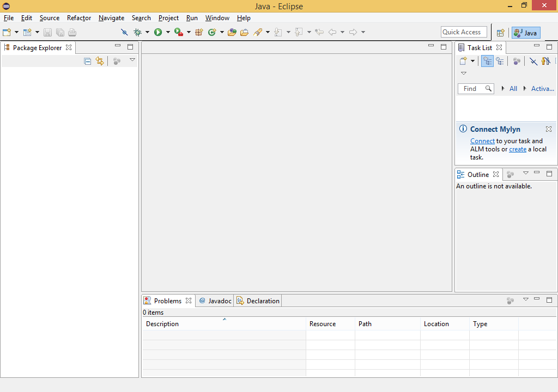
Task: Click inside the Find field of Task List
Action: [474, 88]
